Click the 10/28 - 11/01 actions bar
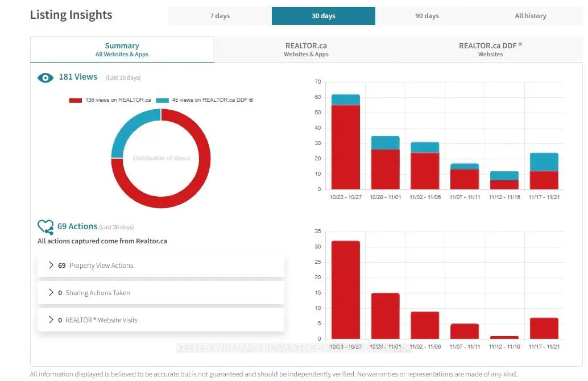This screenshot has width=588, height=381. [385, 316]
